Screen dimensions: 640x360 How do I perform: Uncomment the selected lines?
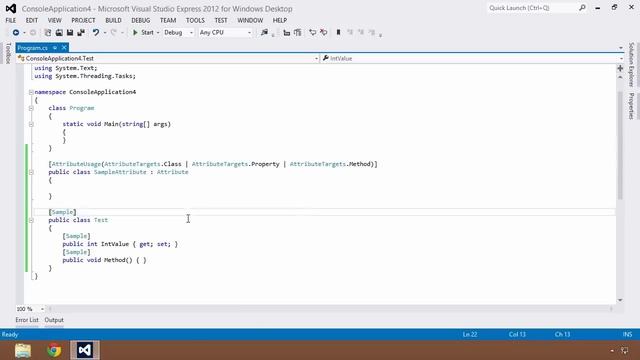[x=323, y=32]
